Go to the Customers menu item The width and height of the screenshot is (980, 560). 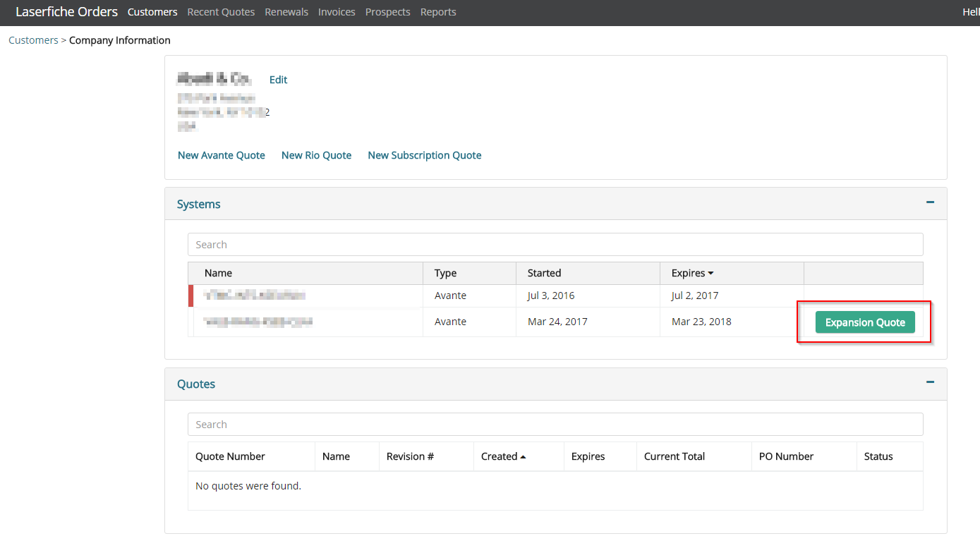[152, 12]
